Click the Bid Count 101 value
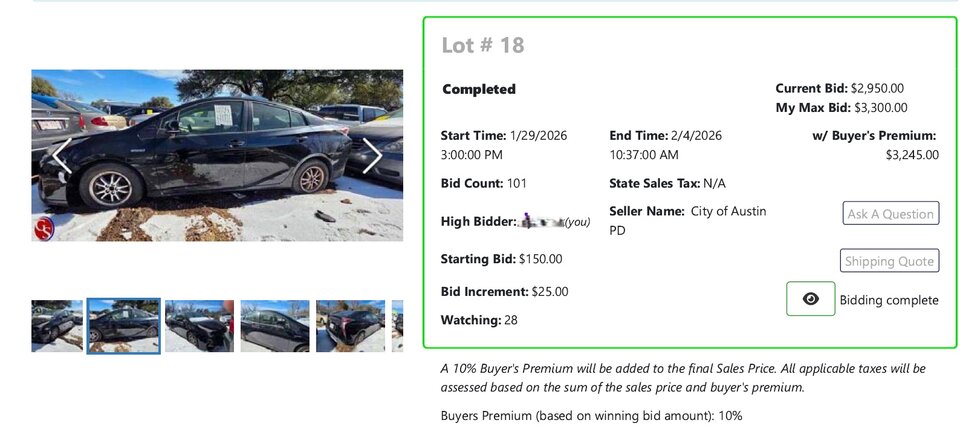The image size is (960, 446). [517, 183]
